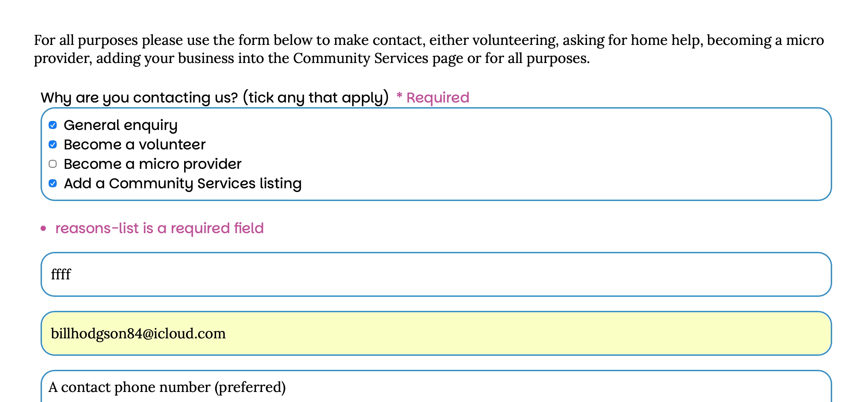The image size is (868, 402).
Task: Click the pink "* Required" indicator
Action: click(x=433, y=97)
